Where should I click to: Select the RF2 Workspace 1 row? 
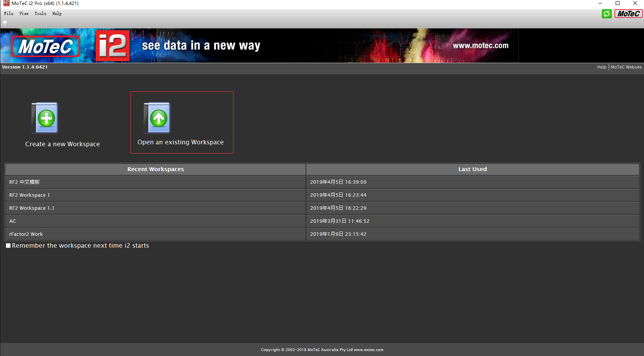pos(155,195)
